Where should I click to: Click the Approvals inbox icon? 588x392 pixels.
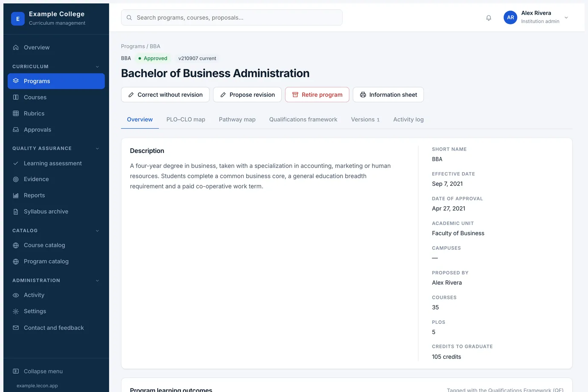pos(16,130)
